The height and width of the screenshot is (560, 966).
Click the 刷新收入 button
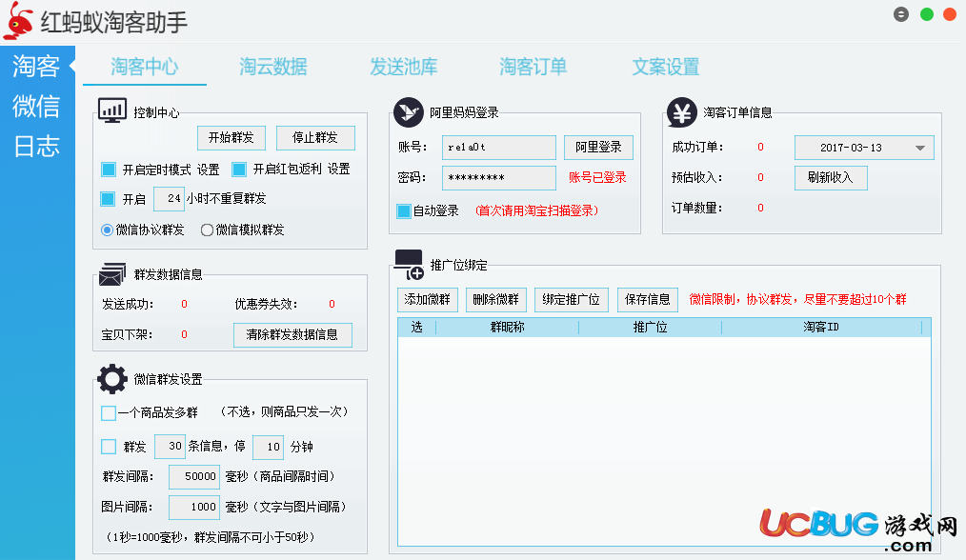[831, 178]
